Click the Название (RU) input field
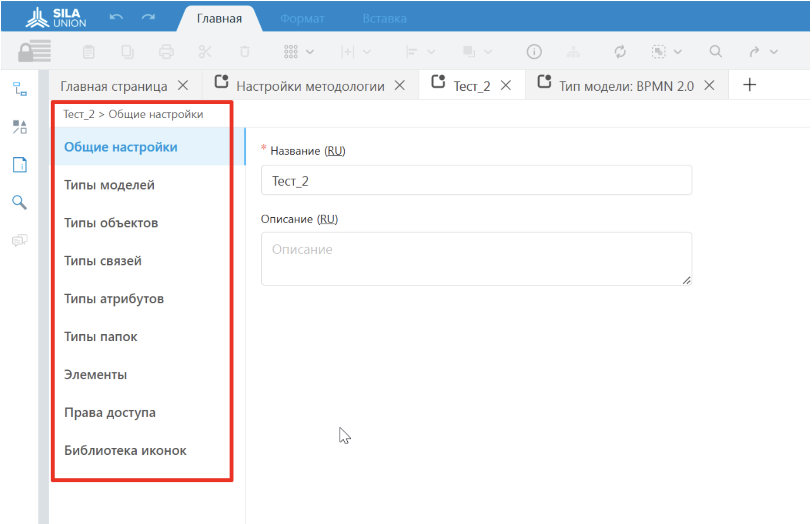Viewport: 812px width, 524px height. [476, 181]
